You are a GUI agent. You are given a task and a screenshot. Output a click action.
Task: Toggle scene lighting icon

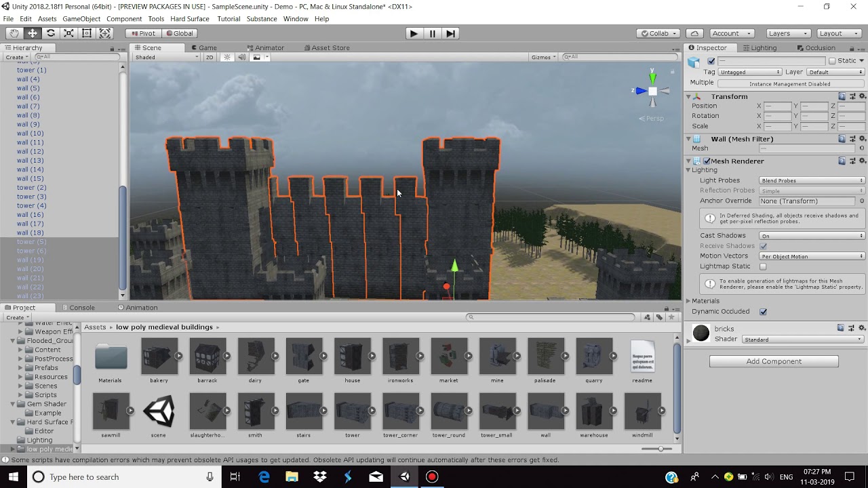tap(227, 57)
